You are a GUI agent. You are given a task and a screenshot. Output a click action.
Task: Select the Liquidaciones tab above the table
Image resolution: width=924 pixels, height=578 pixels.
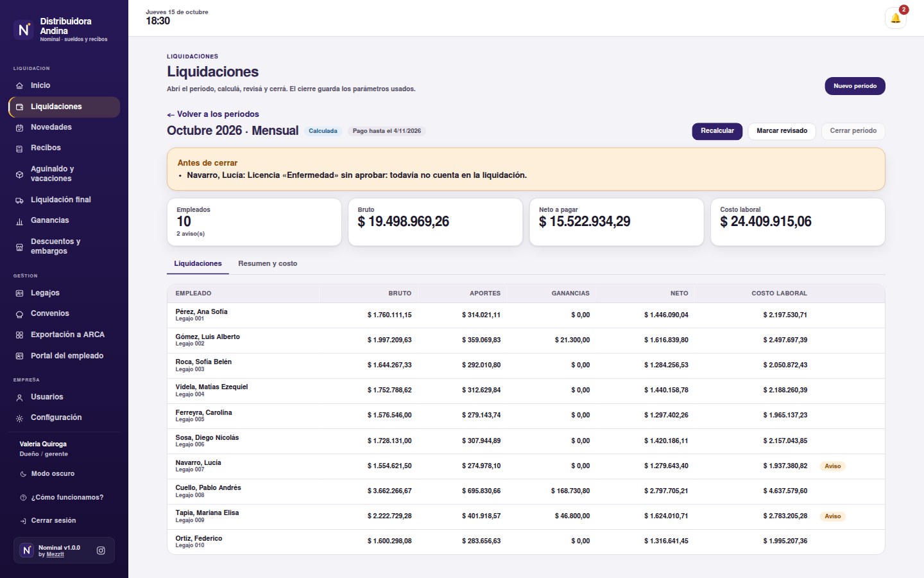[x=198, y=263]
